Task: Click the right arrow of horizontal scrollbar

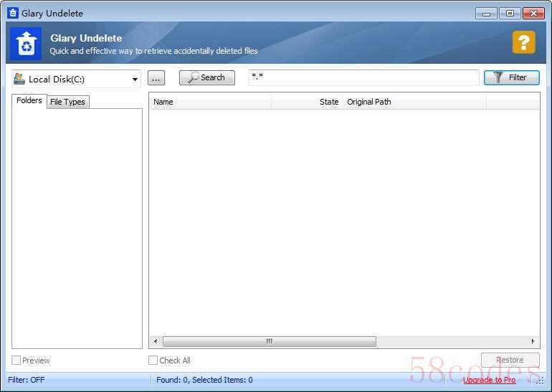Action: (533, 341)
